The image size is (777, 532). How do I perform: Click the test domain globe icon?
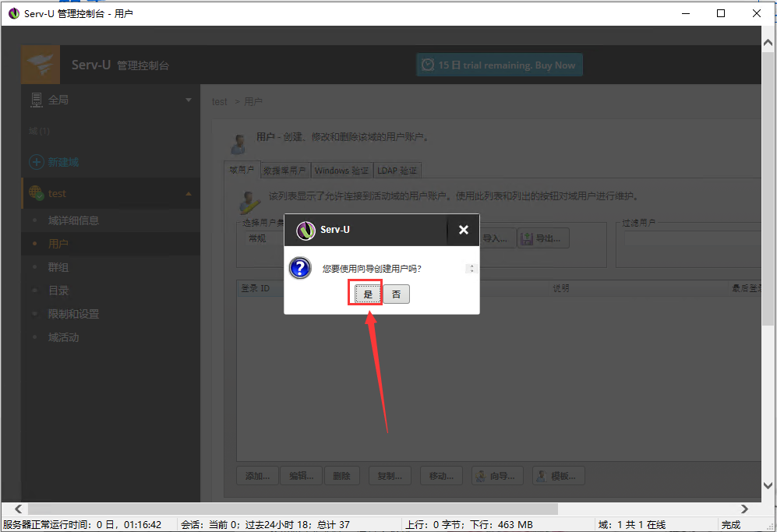pos(35,192)
